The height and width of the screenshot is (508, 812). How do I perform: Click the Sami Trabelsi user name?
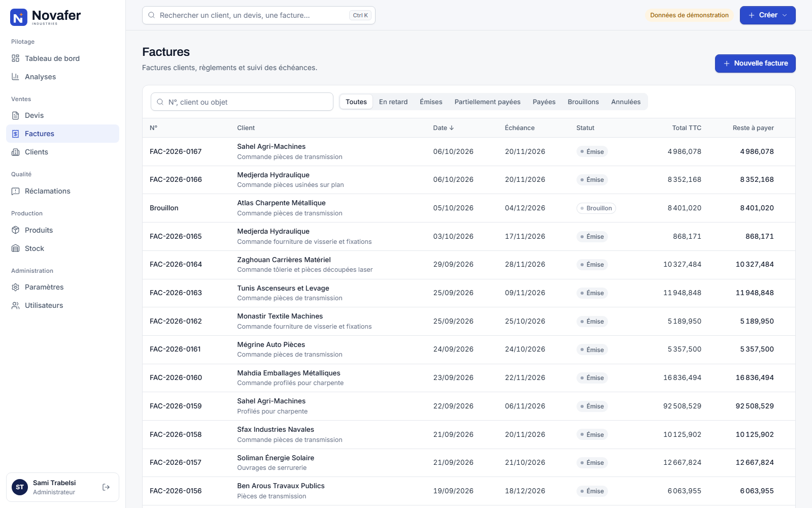54,483
